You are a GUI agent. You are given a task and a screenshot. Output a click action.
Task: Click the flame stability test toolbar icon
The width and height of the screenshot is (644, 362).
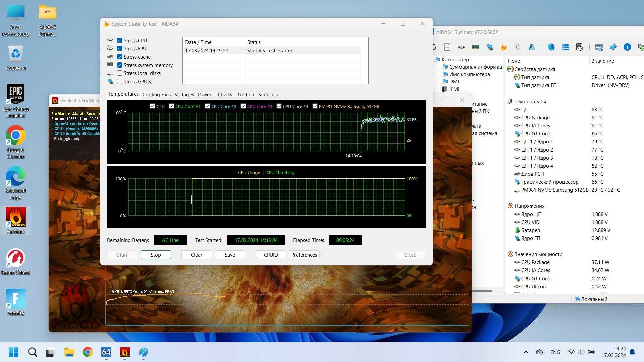[504, 47]
